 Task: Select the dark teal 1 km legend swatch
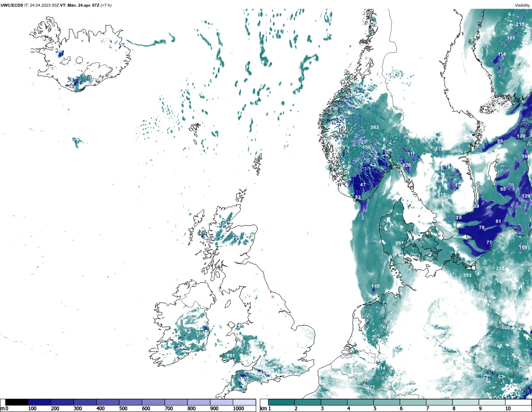[281, 402]
